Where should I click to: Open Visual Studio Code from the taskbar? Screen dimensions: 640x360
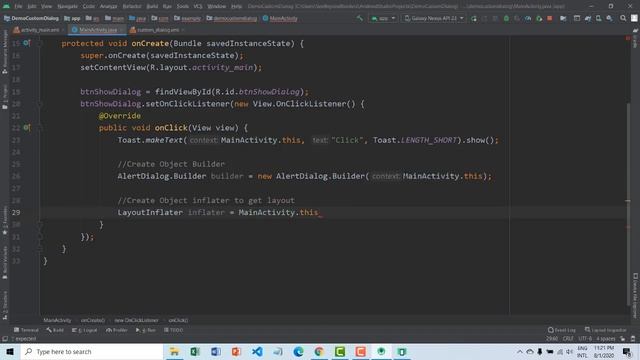(257, 351)
